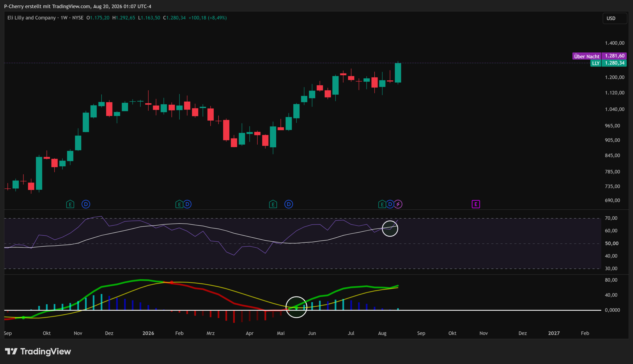Click the Mrz label on the time axis
Image resolution: width=633 pixels, height=364 pixels.
click(211, 333)
